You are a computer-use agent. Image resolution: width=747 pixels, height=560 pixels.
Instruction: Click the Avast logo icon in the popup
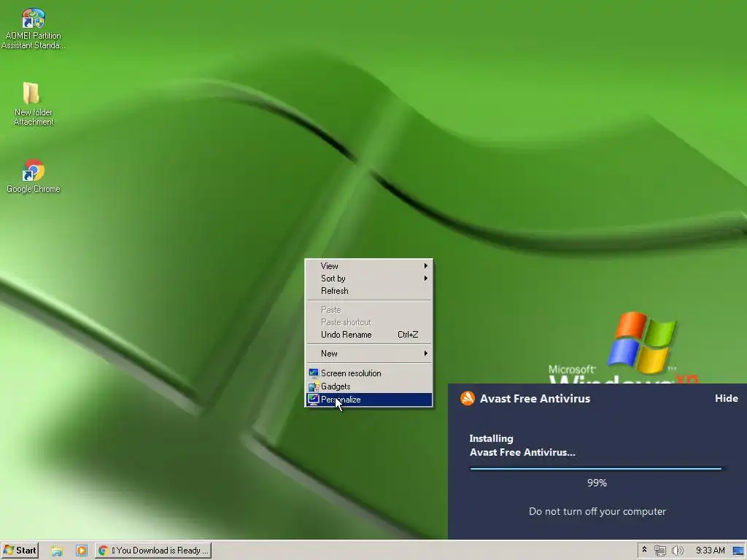click(x=468, y=399)
